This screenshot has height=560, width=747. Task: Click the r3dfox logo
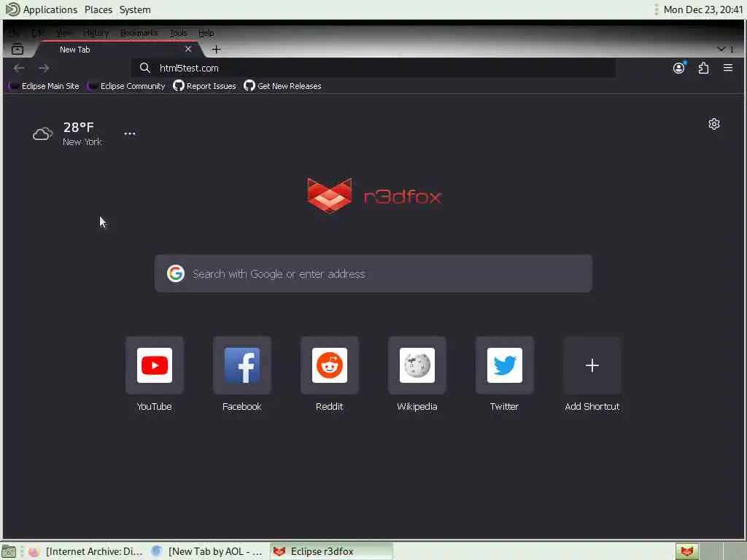coord(374,195)
